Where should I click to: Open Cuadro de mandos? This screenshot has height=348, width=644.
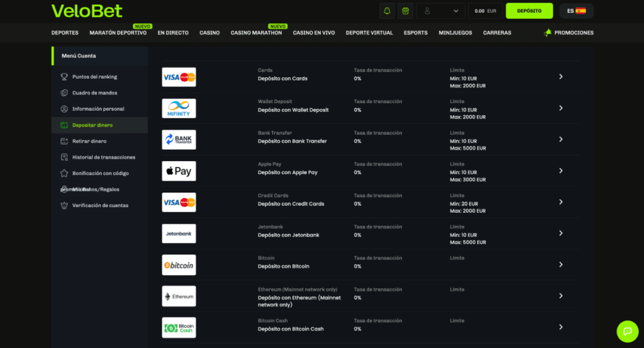click(94, 93)
